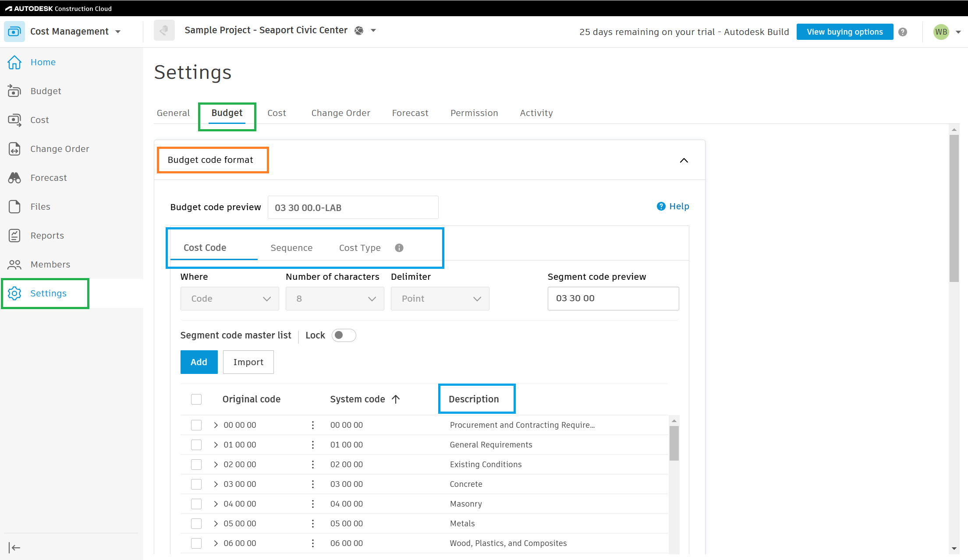Click the Cost icon in sidebar
This screenshot has height=560, width=968.
coord(14,120)
